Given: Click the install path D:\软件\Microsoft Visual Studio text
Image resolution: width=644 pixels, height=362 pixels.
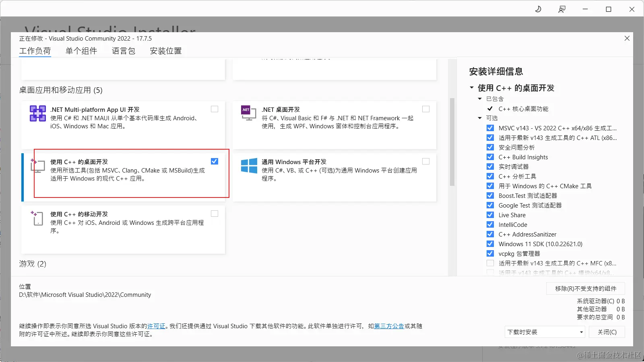Looking at the screenshot, I should (x=85, y=295).
